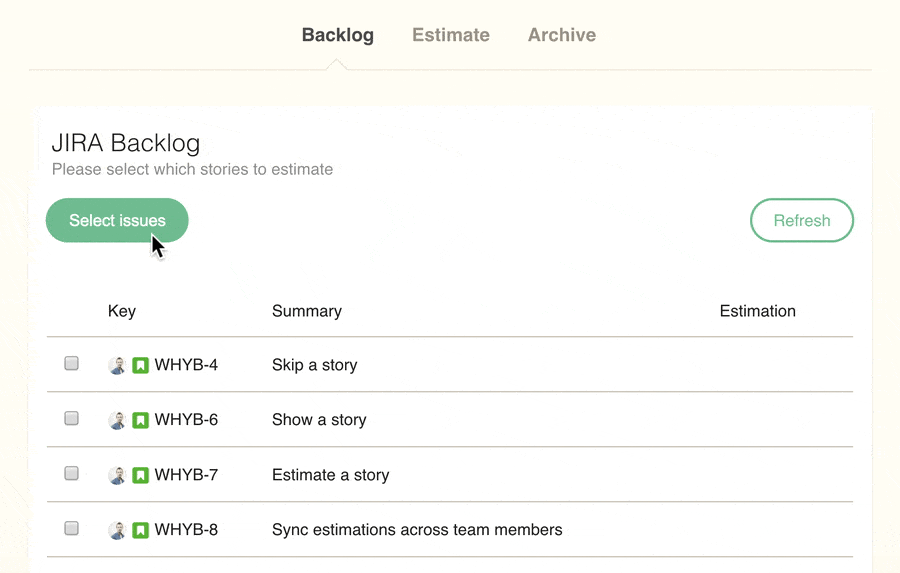Switch to the Archive tab
Screen dimensions: 900x573
tap(562, 35)
